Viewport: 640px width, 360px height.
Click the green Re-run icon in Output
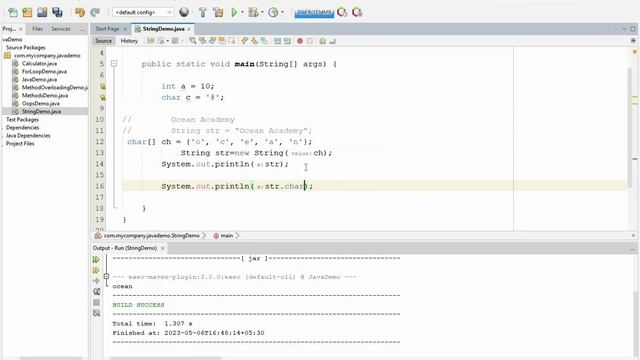(96, 260)
